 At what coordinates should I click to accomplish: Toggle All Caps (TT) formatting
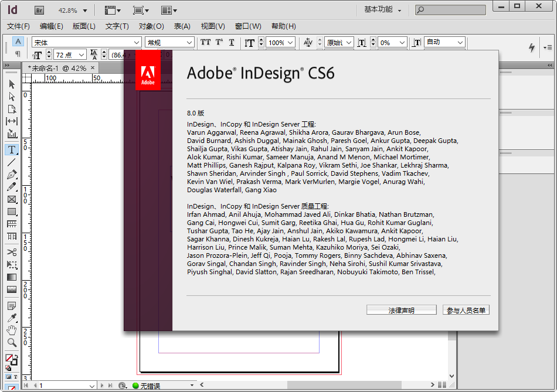[205, 42]
